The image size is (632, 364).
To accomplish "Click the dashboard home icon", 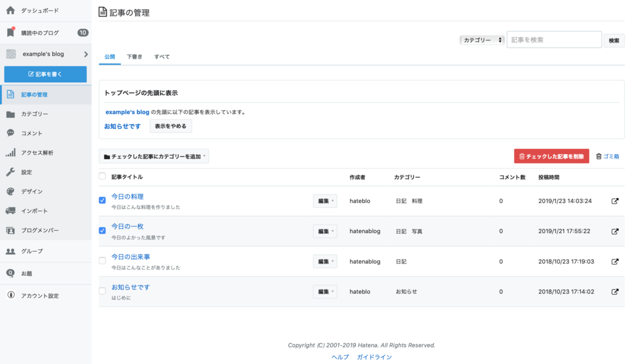I will [10, 10].
